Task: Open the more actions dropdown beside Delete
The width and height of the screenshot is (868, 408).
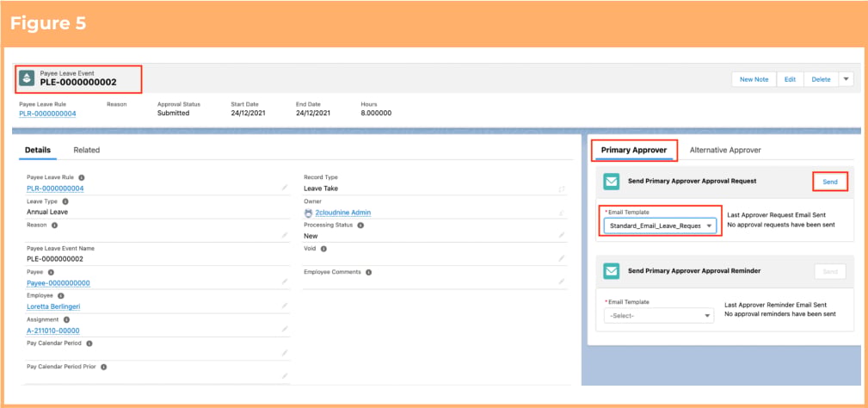Action: [x=846, y=79]
